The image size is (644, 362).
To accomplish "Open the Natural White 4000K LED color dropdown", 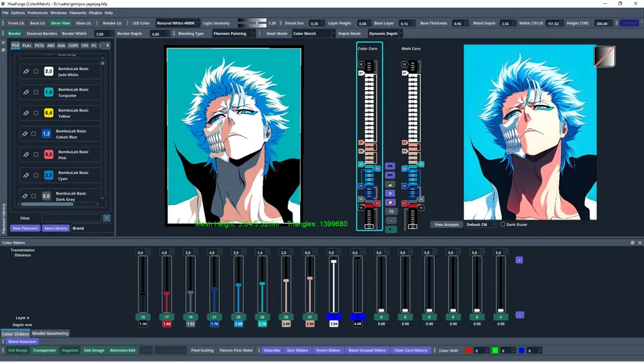I will click(x=177, y=23).
